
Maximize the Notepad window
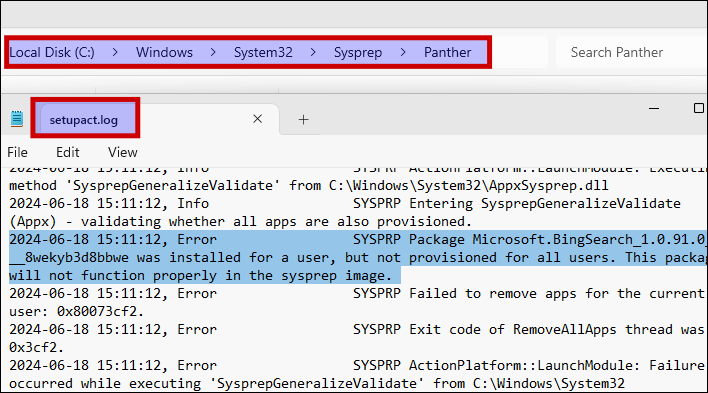pyautogui.click(x=699, y=108)
